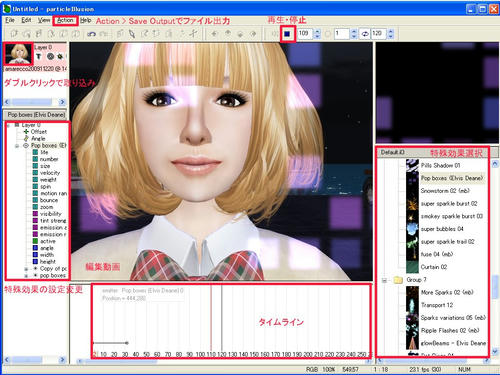The width and height of the screenshot is (500, 375).
Task: Toggle the visibility eye of the Pop boxes emitter
Action: 26,146
